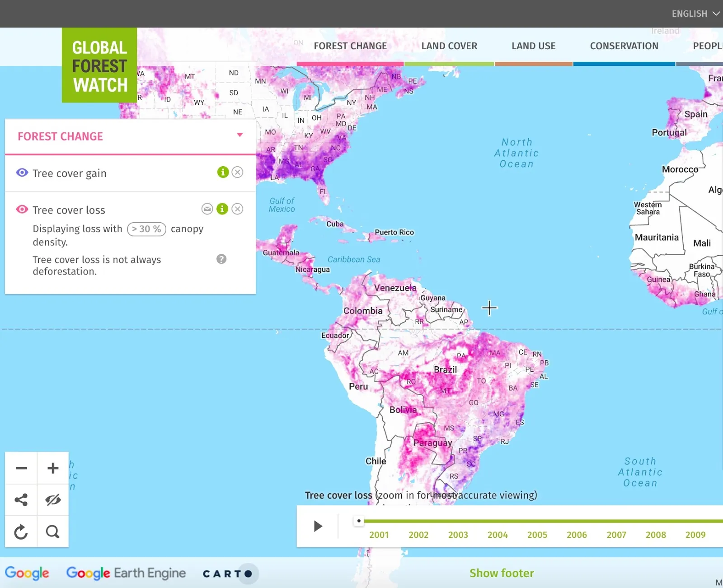Zoom in using the plus icon
723x588 pixels.
tap(53, 468)
